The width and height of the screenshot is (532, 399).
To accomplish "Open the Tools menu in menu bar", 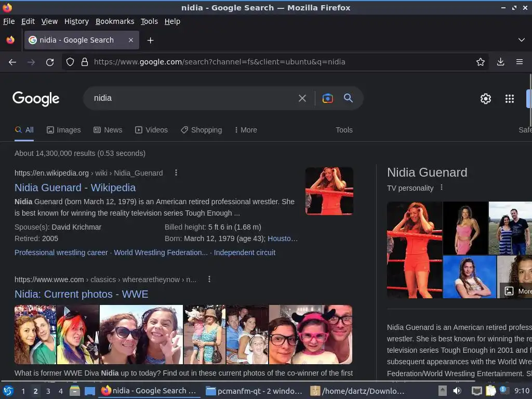I will point(149,21).
